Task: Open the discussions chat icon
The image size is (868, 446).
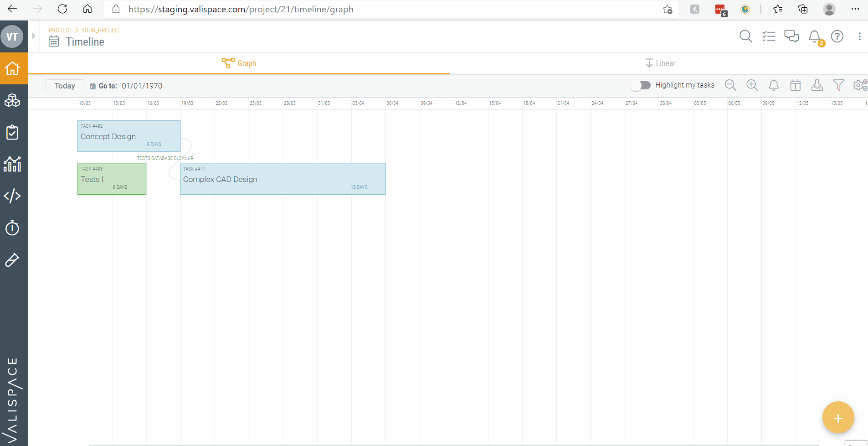Action: [x=791, y=36]
